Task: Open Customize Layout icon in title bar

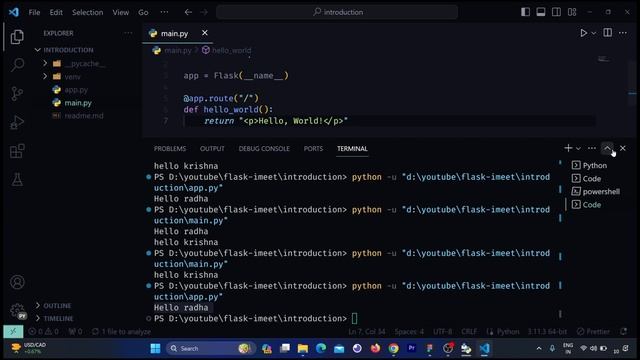Action: pyautogui.click(x=572, y=12)
